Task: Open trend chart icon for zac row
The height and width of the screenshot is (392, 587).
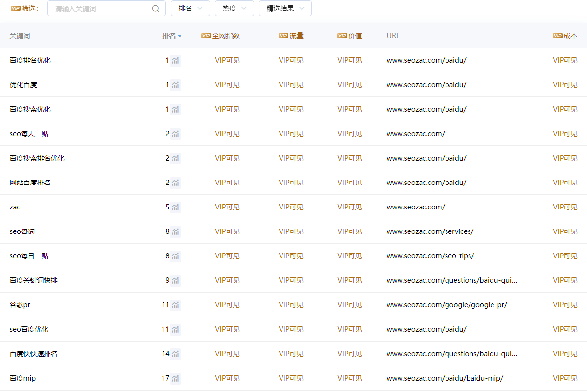Action: click(175, 207)
